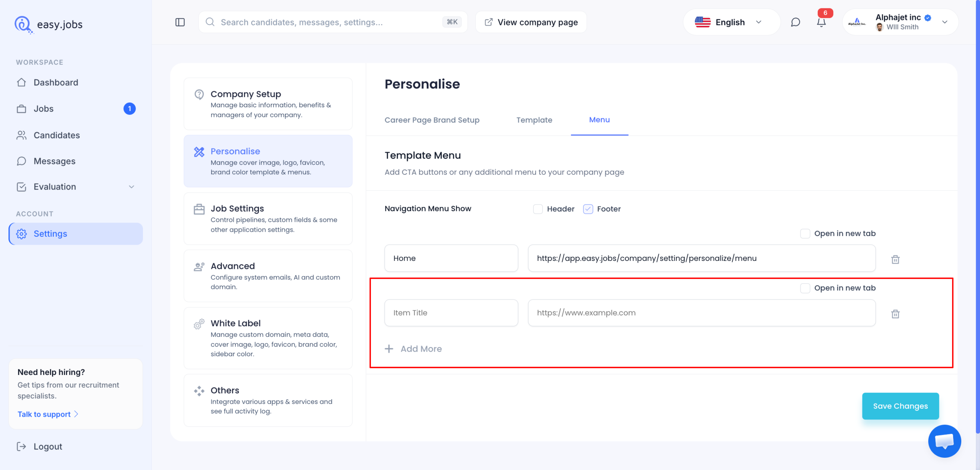Click View company page button
The width and height of the screenshot is (980, 470).
[531, 22]
